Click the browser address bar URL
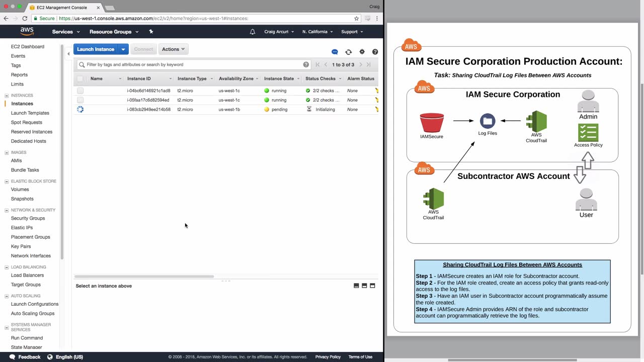 pos(153,19)
